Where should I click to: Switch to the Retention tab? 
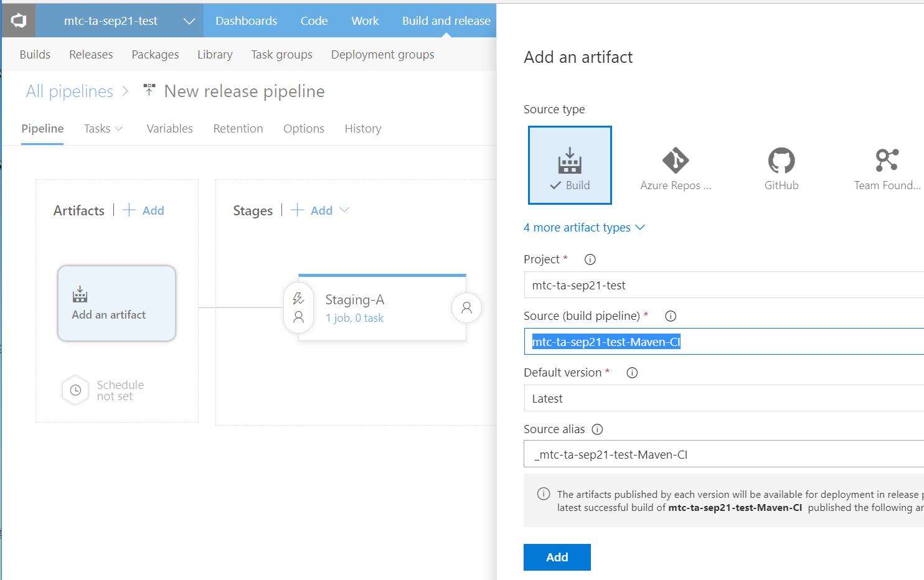click(x=238, y=129)
